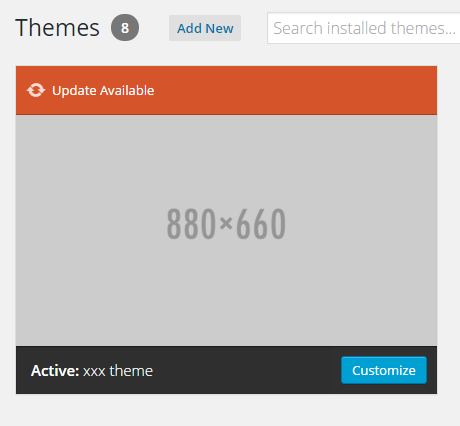460x426 pixels.
Task: Select the xxx theme name text
Action: [x=118, y=371]
